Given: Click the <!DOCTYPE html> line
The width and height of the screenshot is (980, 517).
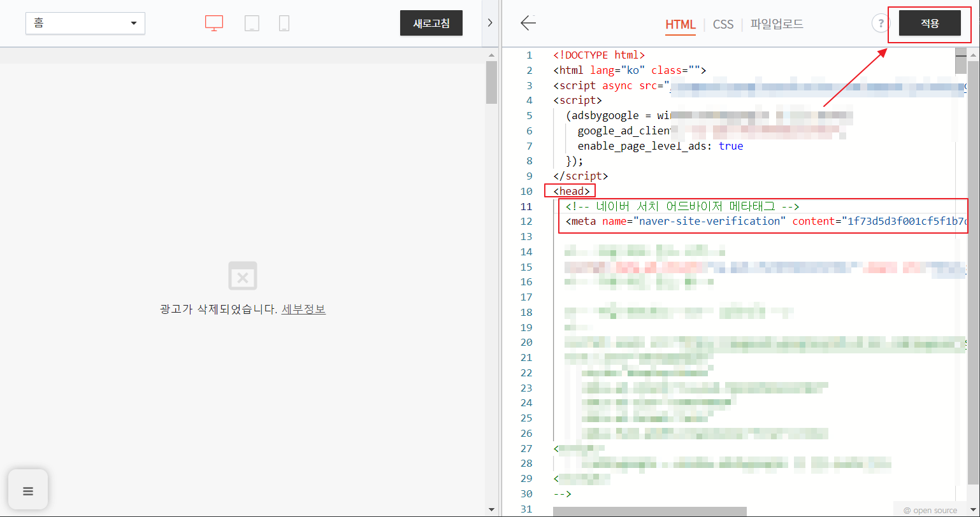Looking at the screenshot, I should (x=599, y=55).
